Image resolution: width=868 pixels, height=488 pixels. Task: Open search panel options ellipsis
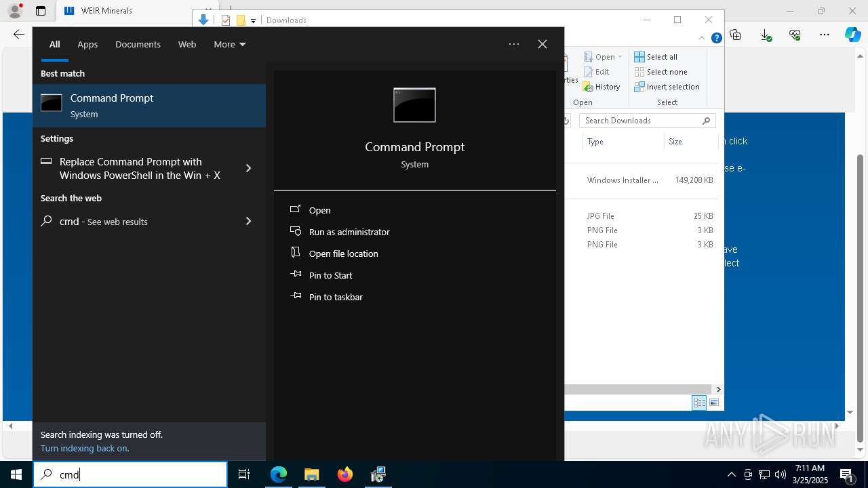click(514, 44)
